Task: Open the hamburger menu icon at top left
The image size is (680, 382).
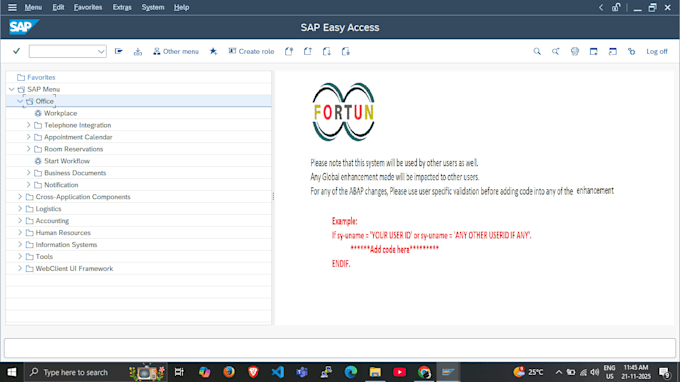Action: coord(12,7)
